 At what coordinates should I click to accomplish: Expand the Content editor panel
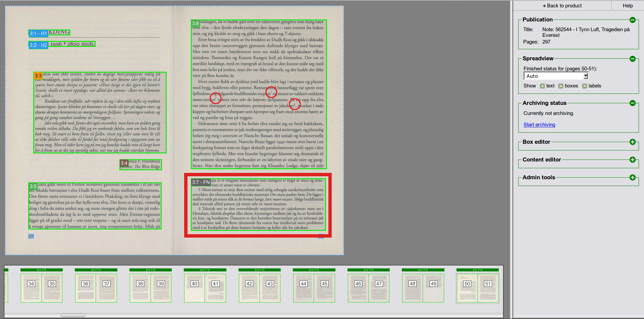pos(632,160)
